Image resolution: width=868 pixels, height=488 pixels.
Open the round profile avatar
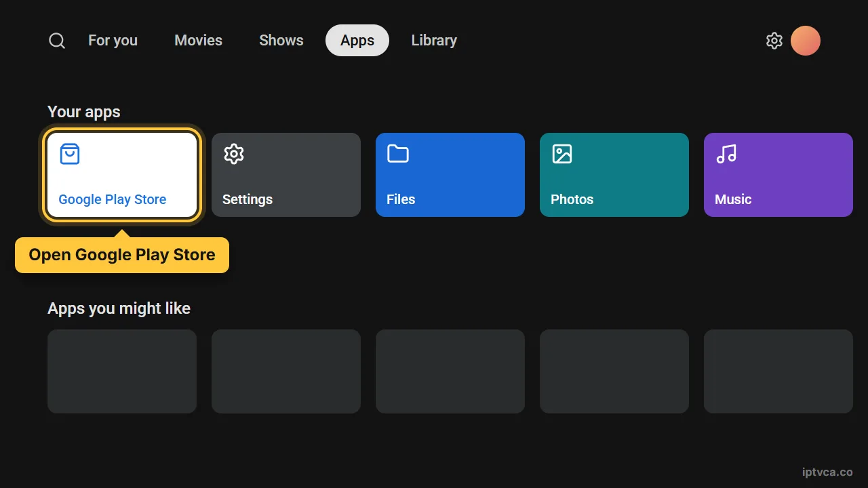tap(806, 41)
